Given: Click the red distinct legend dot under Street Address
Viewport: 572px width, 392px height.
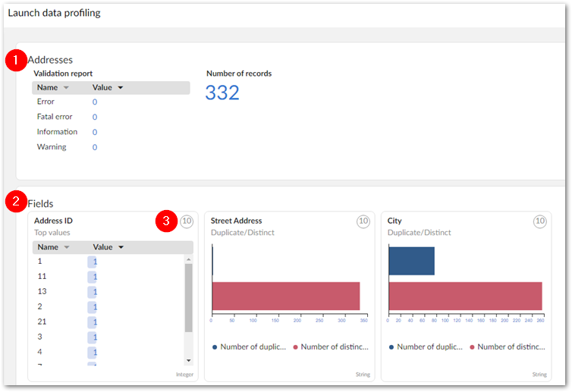Looking at the screenshot, I should [x=295, y=347].
